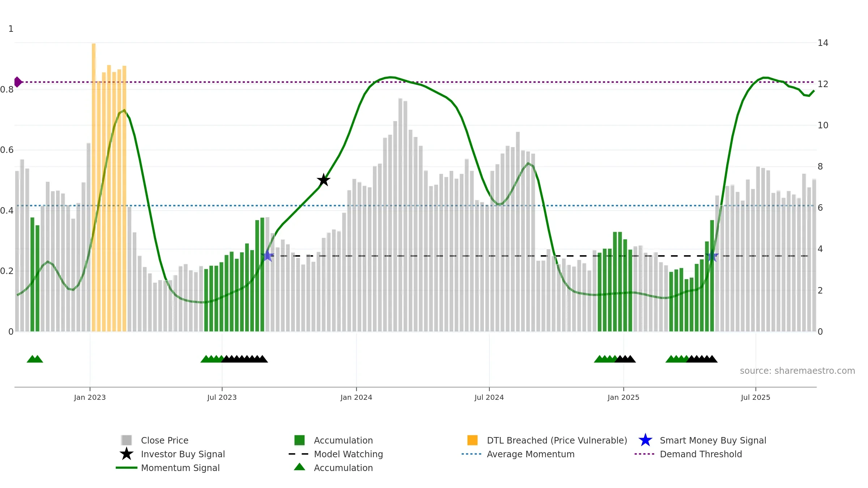This screenshot has height=488, width=868.
Task: Click the green Accumulation square legend swatch
Action: pyautogui.click(x=299, y=440)
